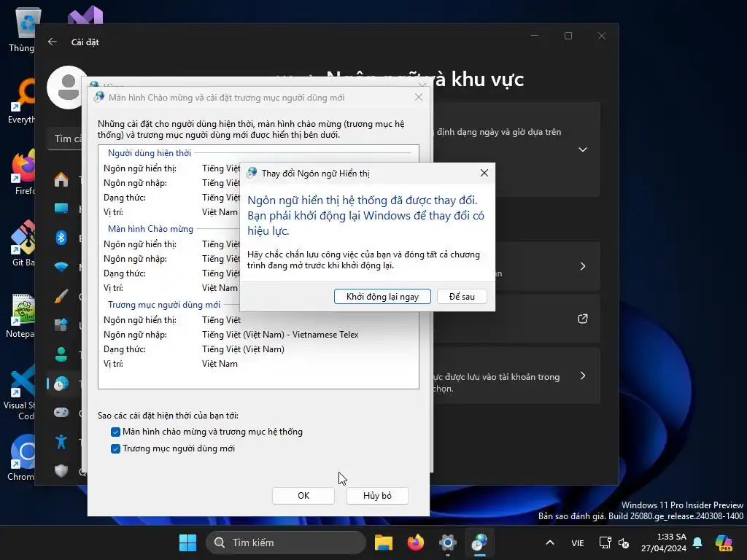Open the Chrome desktop shortcut
The width and height of the screenshot is (747, 560).
pyautogui.click(x=22, y=458)
